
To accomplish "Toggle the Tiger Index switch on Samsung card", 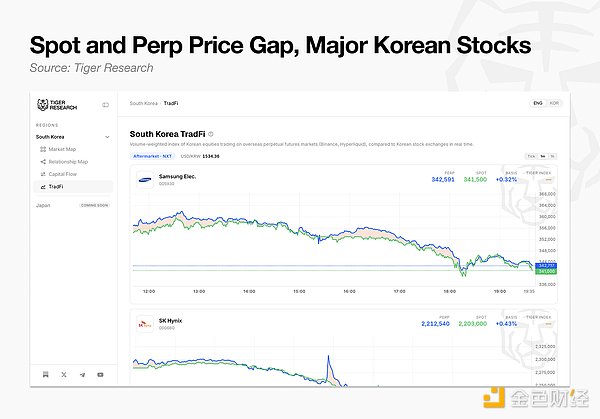I will (548, 179).
